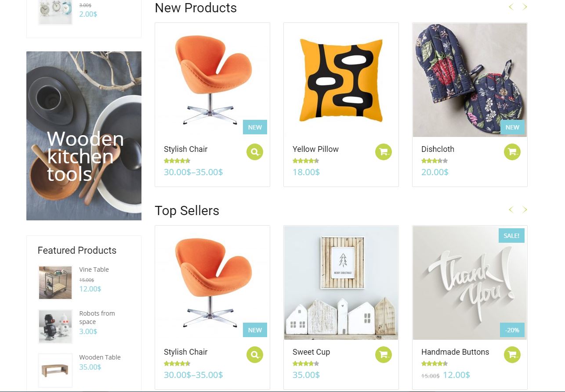Show previous Top Sellers items

(511, 210)
